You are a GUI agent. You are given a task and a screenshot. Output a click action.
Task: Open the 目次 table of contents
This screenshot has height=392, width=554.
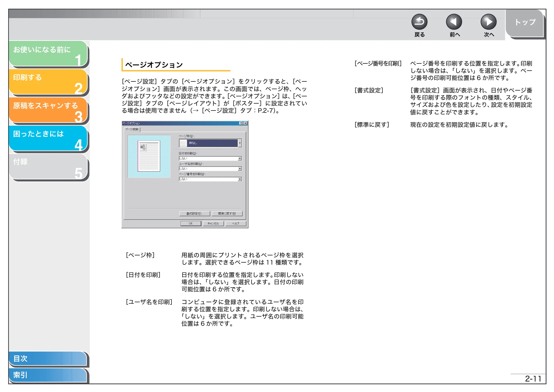point(48,358)
